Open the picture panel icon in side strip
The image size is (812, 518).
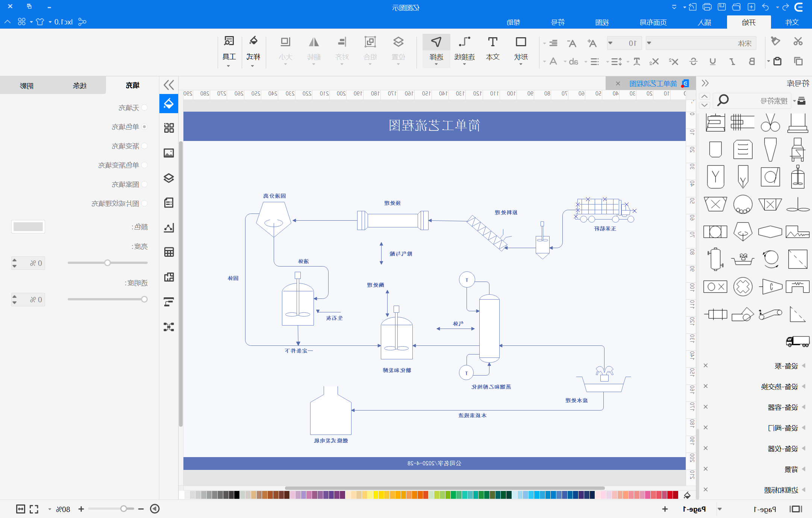(x=169, y=153)
